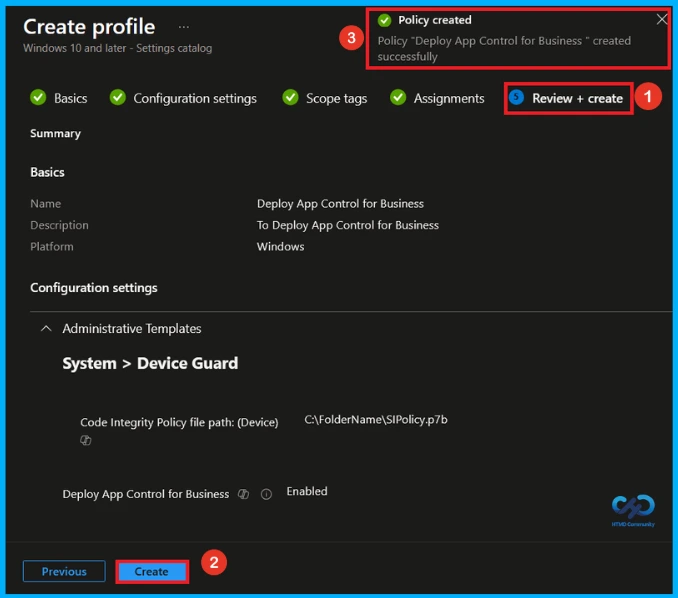Click the success icon in Policy created toast
678x598 pixels.
(384, 20)
